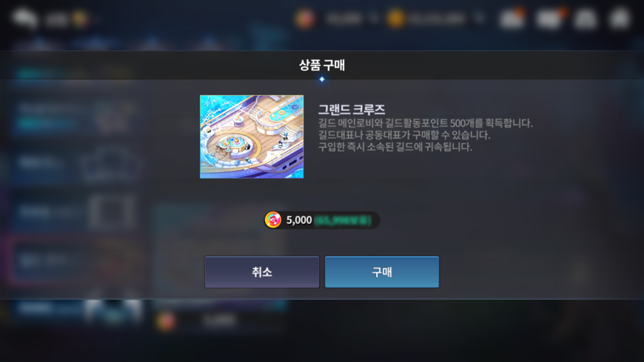The image size is (644, 362).
Task: Select the 5,000 price label
Action: [x=299, y=220]
